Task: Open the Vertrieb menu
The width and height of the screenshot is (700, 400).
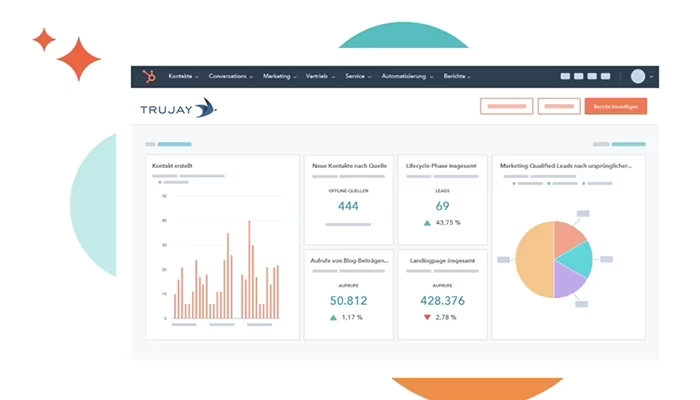Action: [320, 76]
